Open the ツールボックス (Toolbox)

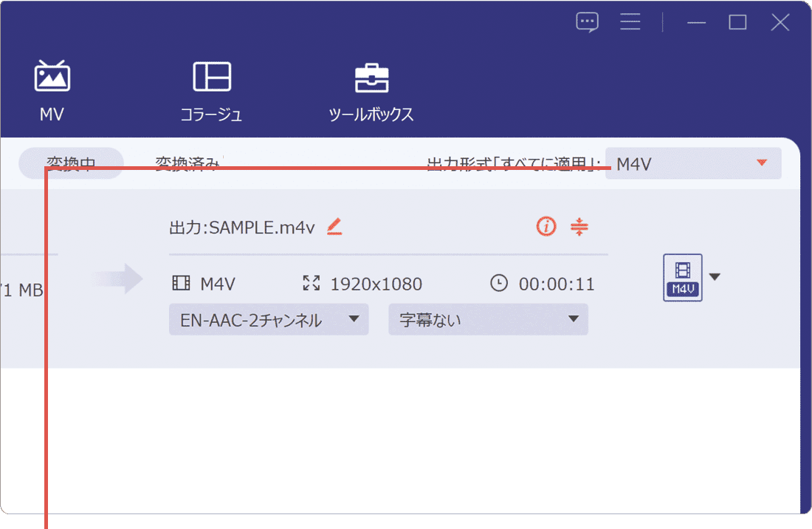coord(371,89)
